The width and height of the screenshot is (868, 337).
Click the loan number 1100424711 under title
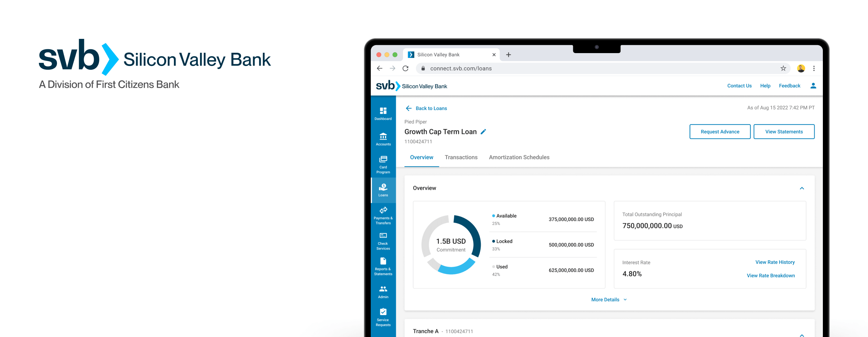[x=418, y=142]
